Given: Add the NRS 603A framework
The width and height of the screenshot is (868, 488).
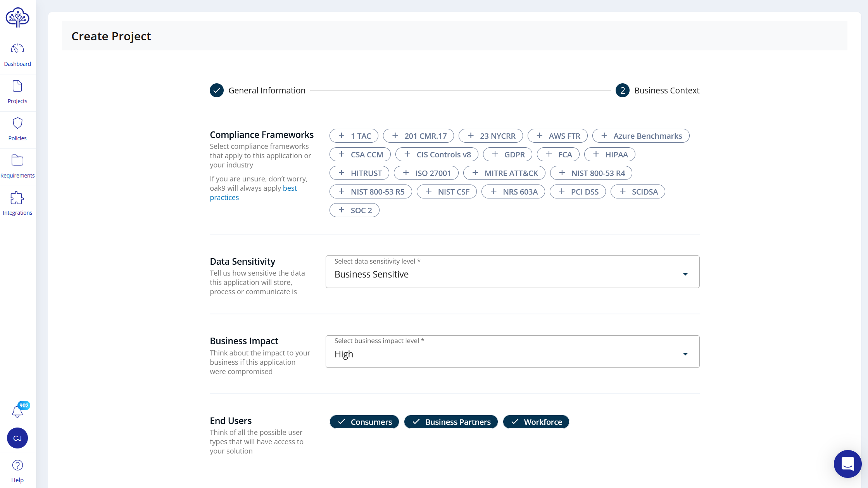Looking at the screenshot, I should 513,191.
